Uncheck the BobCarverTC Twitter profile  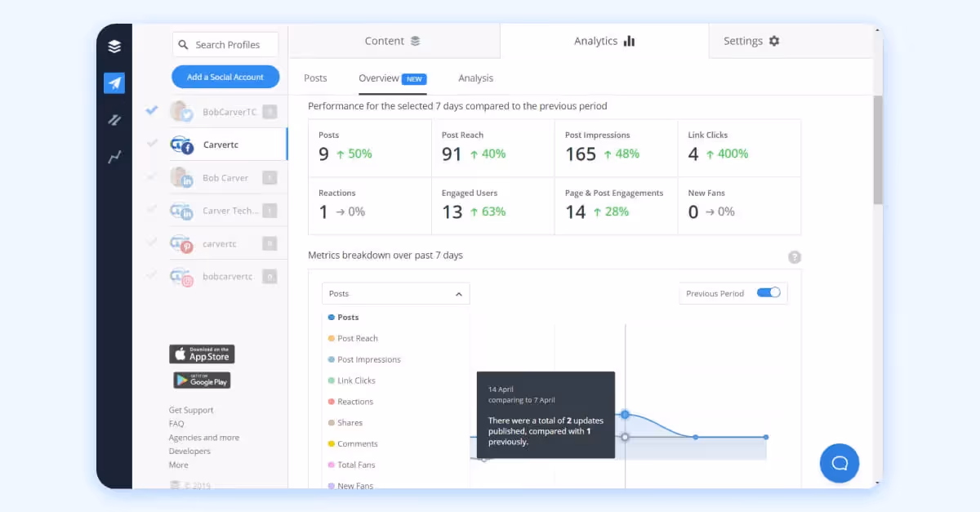tap(151, 112)
